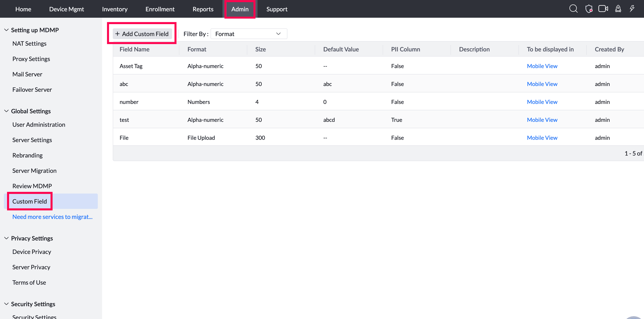Open the Support tab
Screen dimensions: 644x319
(x=277, y=9)
